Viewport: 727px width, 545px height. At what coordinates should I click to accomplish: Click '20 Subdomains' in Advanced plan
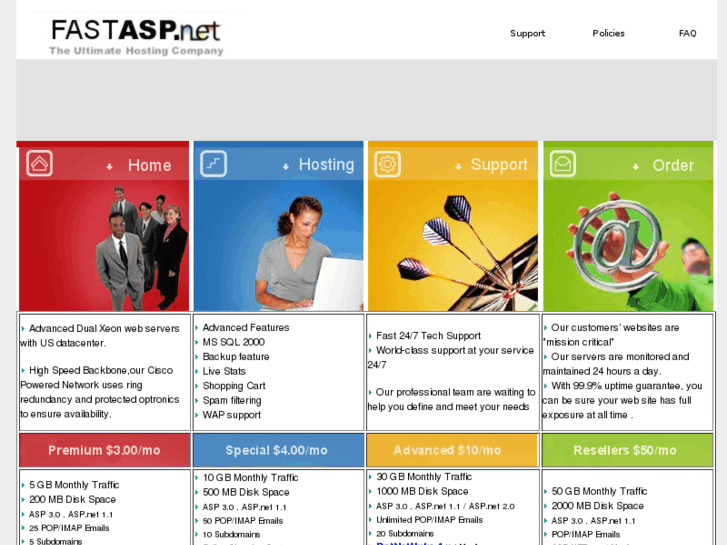point(405,533)
